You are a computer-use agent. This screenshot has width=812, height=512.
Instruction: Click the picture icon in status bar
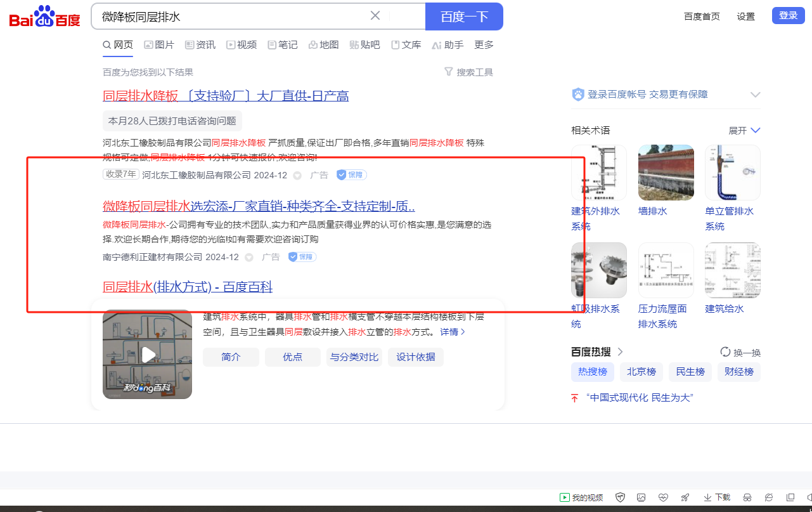[641, 497]
